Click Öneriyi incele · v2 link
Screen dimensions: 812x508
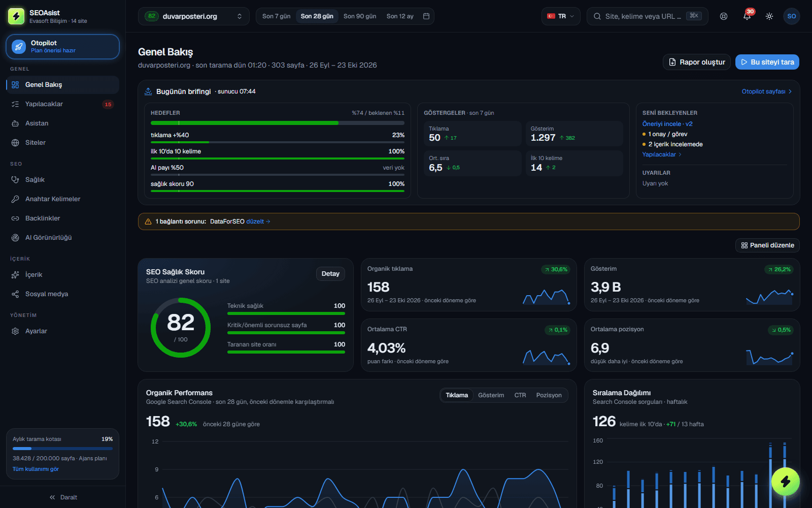(x=667, y=124)
